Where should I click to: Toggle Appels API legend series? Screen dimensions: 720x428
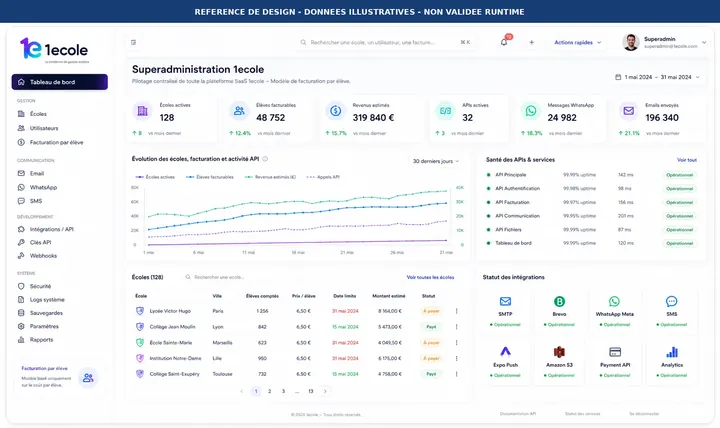coord(323,177)
